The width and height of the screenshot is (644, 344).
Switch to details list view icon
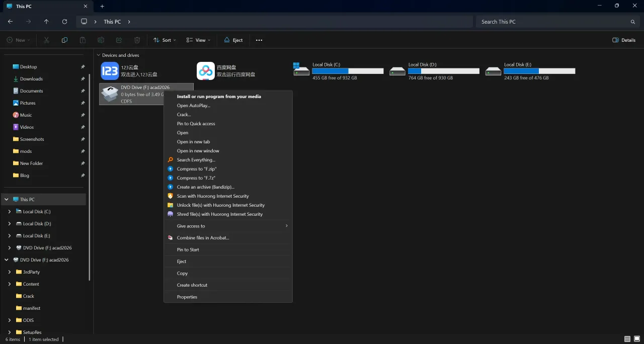pyautogui.click(x=627, y=339)
